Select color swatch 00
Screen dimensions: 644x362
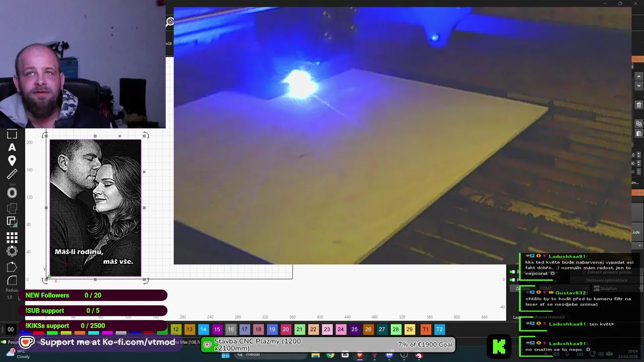(11, 329)
